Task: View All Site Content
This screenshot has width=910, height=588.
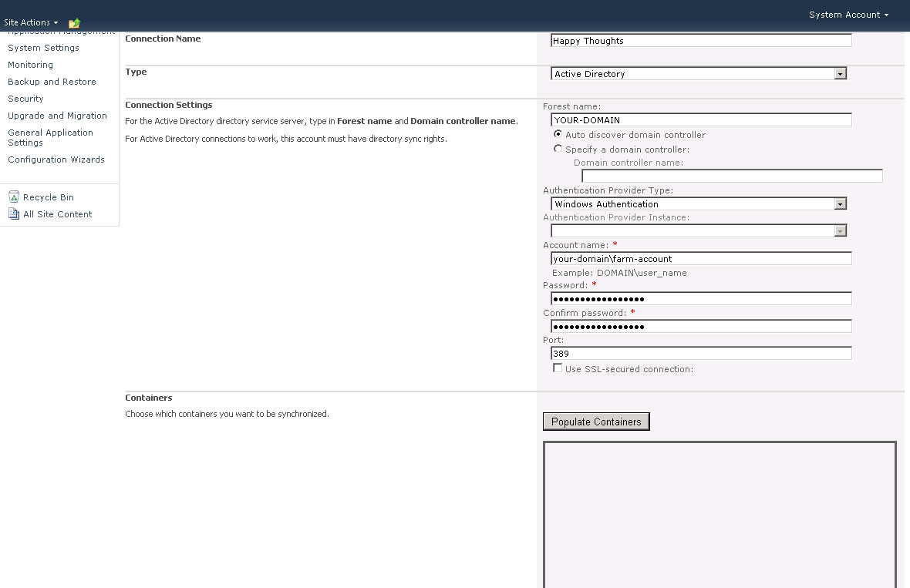Action: point(58,214)
